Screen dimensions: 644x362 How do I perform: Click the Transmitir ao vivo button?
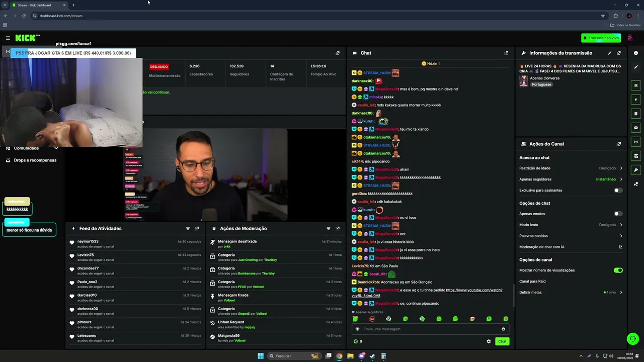(601, 38)
